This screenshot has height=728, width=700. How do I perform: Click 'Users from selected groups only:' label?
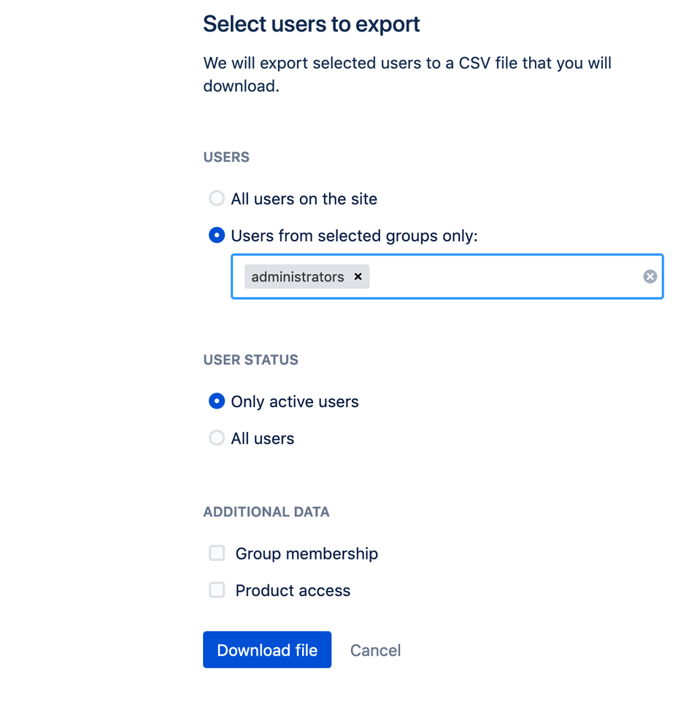[354, 236]
